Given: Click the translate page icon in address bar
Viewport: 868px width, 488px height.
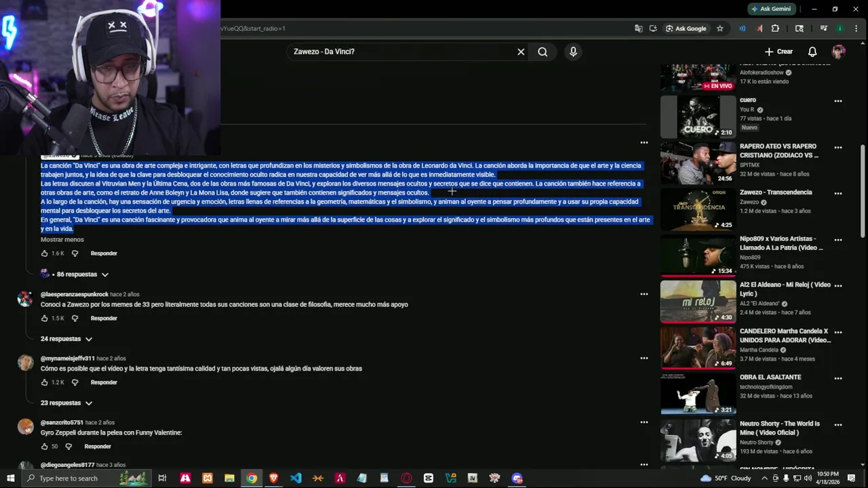Looking at the screenshot, I should (x=638, y=28).
